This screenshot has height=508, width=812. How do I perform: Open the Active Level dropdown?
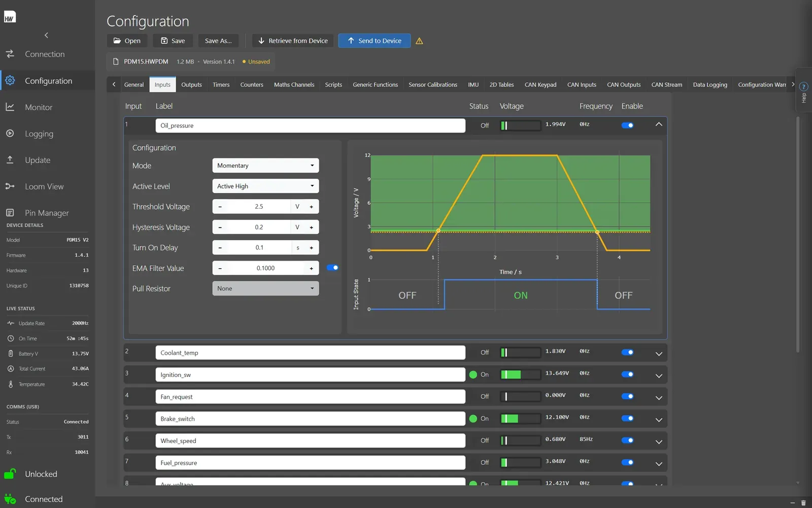tap(265, 186)
